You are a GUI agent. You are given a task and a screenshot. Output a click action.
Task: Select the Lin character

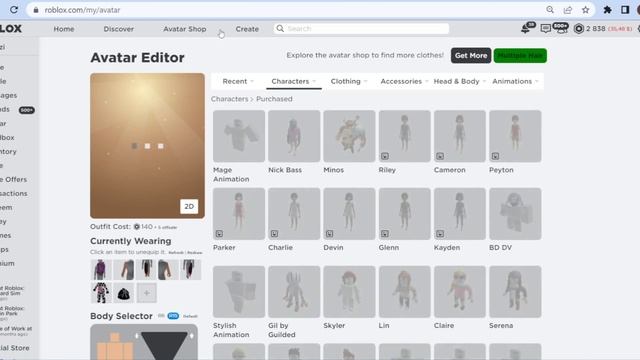click(404, 291)
